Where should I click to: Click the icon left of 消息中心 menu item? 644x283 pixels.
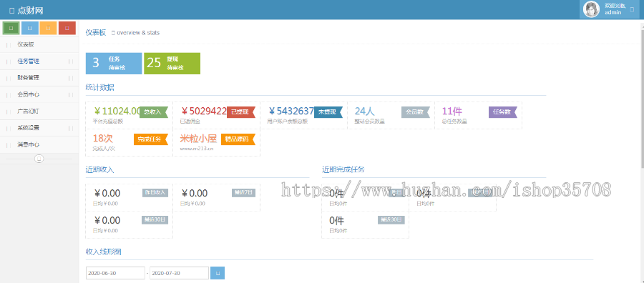pyautogui.click(x=9, y=145)
